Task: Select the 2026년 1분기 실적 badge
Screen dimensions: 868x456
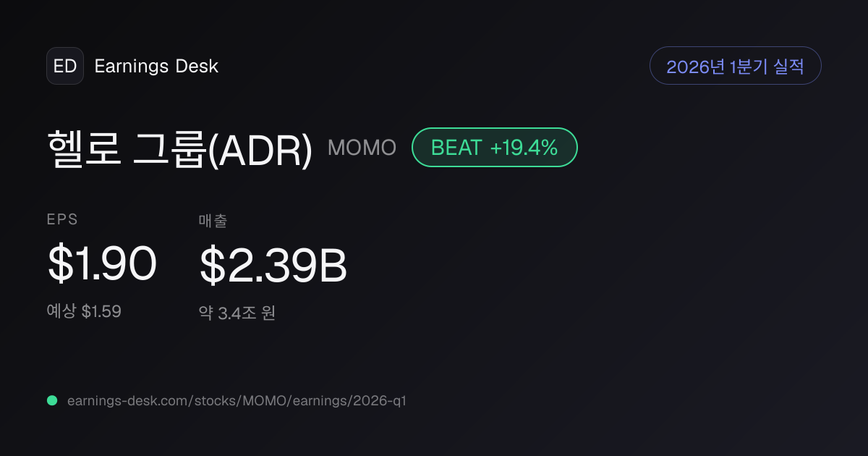Action: pyautogui.click(x=736, y=66)
